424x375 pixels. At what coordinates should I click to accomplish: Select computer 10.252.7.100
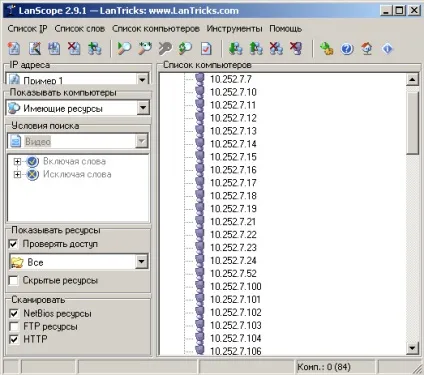pyautogui.click(x=236, y=286)
